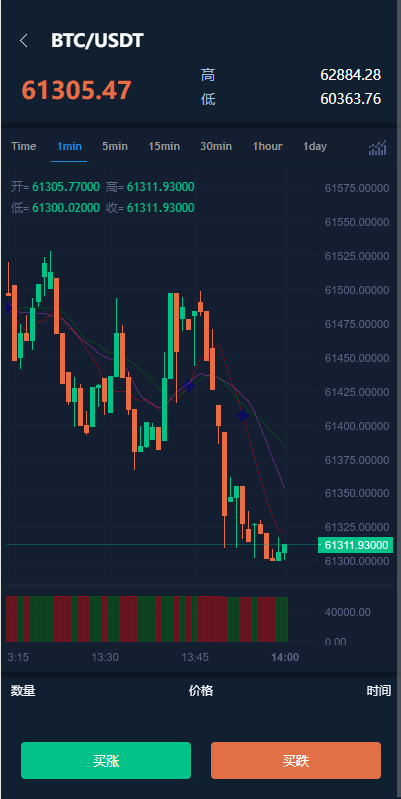Choose the 15min interval tab
The image size is (401, 799).
coord(164,147)
